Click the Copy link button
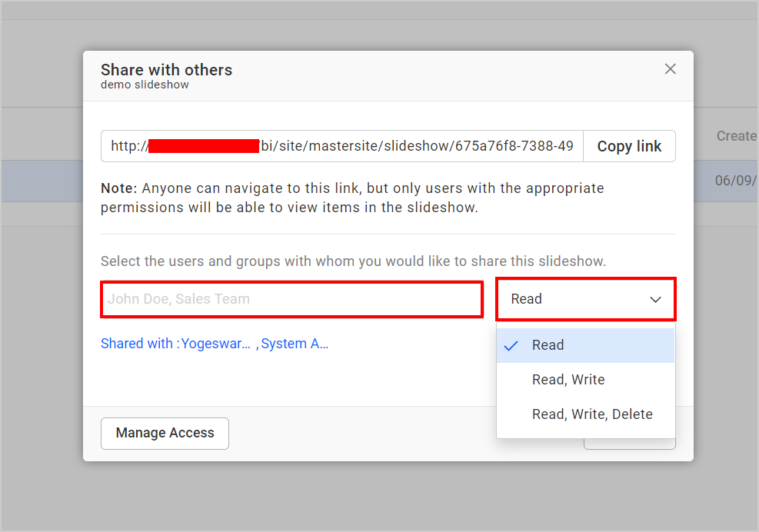 tap(629, 146)
